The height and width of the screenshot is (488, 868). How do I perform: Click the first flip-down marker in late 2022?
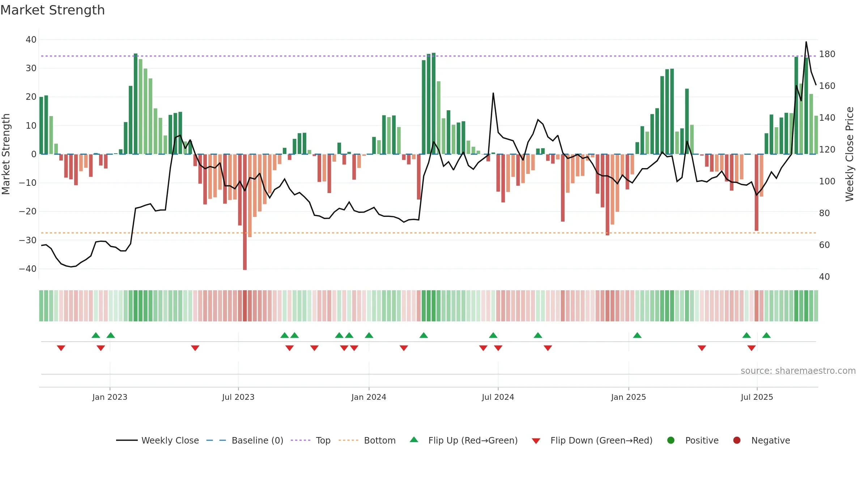click(61, 348)
